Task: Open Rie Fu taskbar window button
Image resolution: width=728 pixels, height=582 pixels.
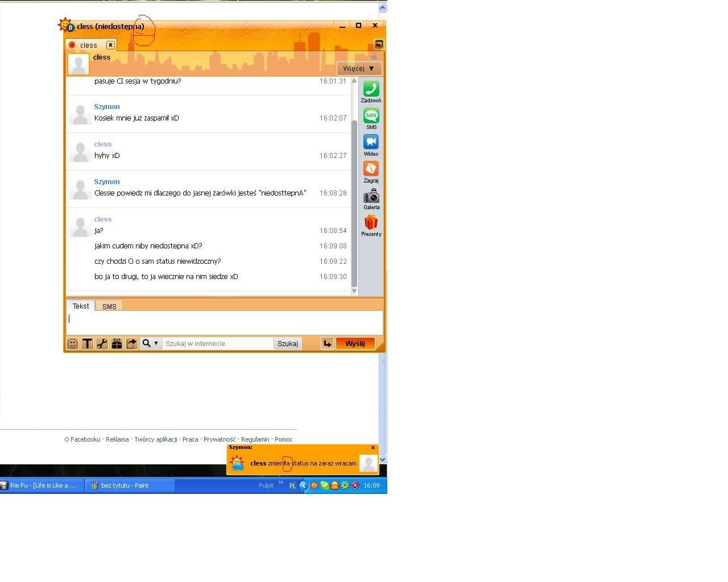Action: tap(42, 485)
